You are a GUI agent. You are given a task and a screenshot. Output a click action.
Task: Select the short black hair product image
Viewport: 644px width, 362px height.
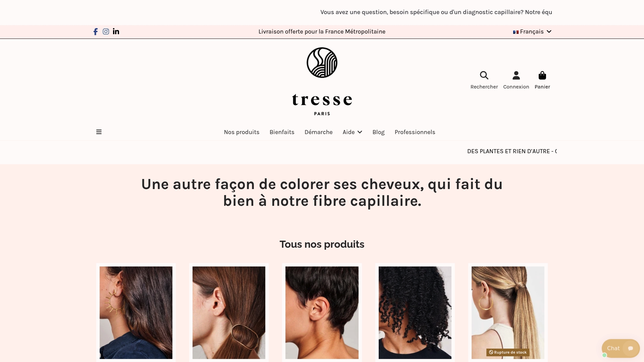point(322,313)
